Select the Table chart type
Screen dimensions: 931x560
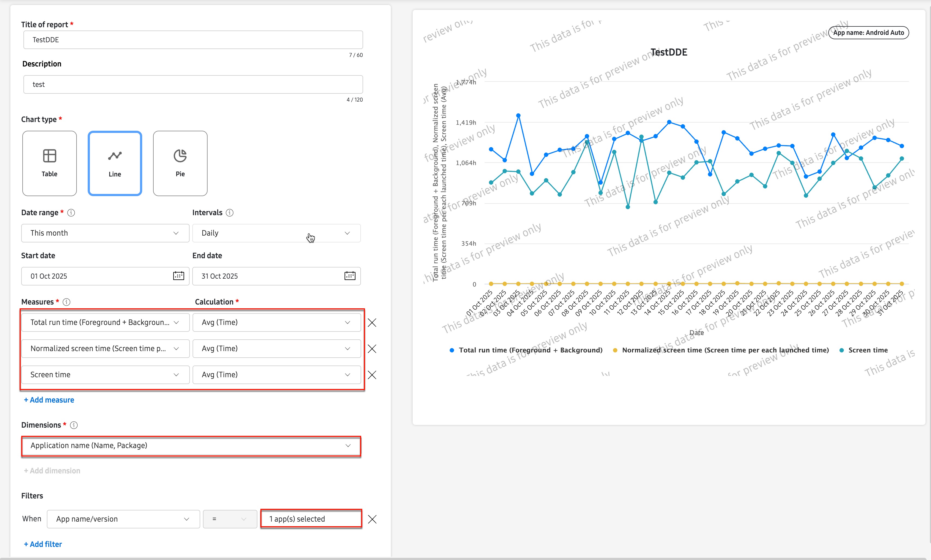pyautogui.click(x=49, y=163)
